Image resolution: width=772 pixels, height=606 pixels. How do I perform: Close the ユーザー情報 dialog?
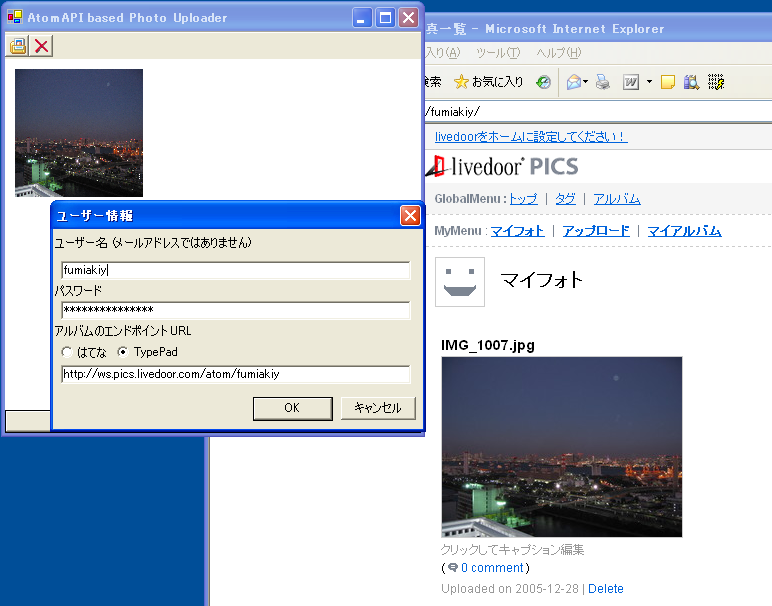click(x=410, y=216)
